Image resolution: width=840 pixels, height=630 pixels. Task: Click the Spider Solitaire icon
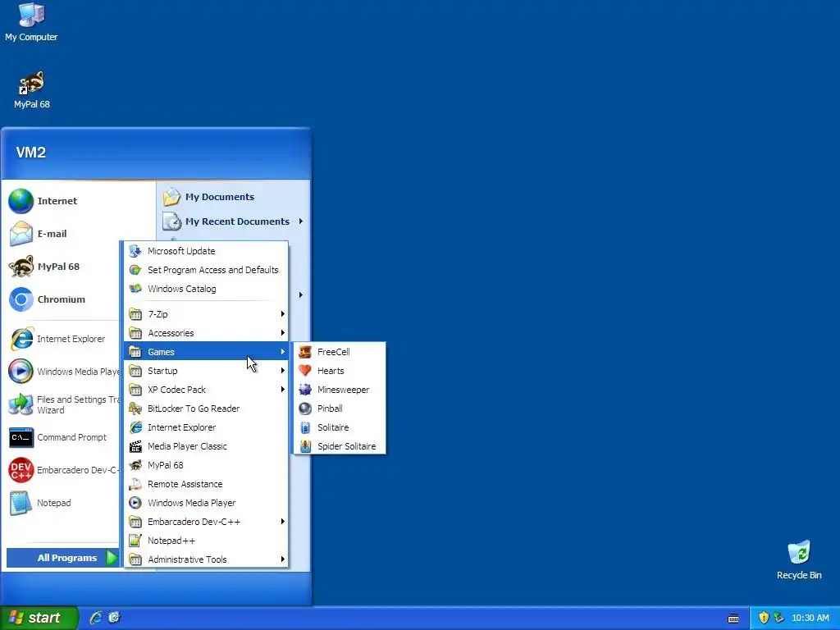coord(305,446)
